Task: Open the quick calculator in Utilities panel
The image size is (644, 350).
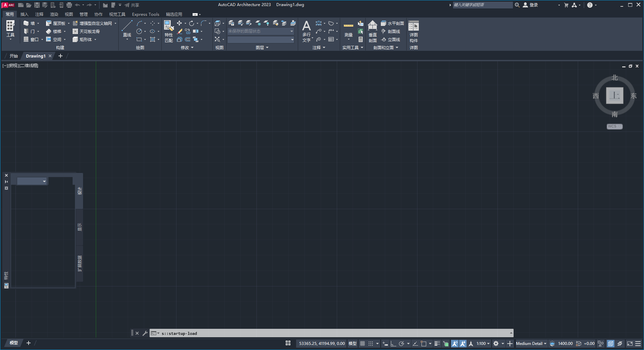Action: (x=360, y=39)
